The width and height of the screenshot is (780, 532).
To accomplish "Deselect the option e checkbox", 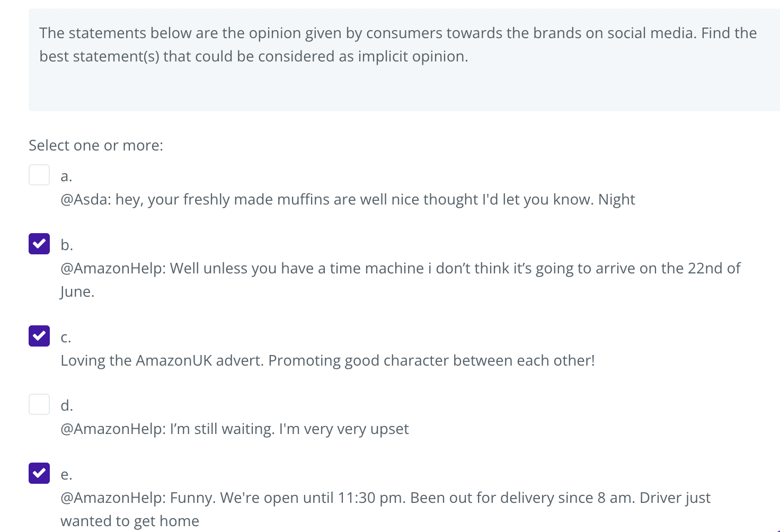I will click(x=39, y=473).
